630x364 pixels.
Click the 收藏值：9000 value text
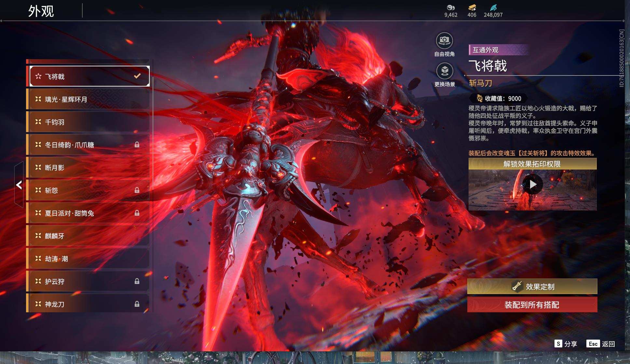point(503,99)
